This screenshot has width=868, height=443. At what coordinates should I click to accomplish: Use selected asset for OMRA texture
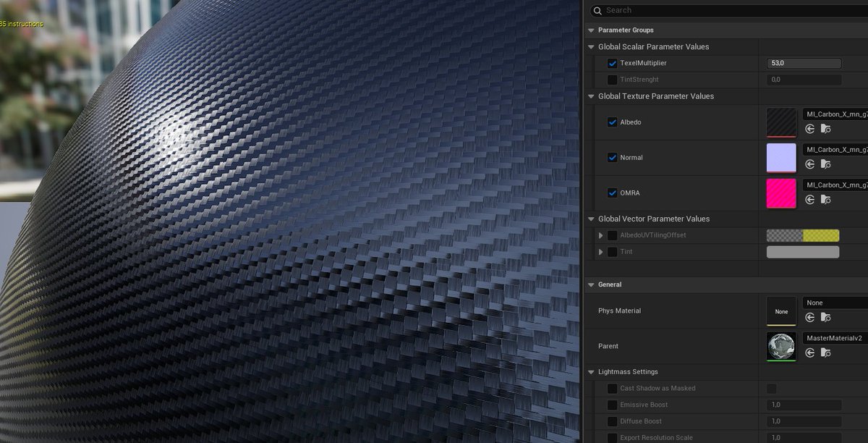(x=810, y=200)
